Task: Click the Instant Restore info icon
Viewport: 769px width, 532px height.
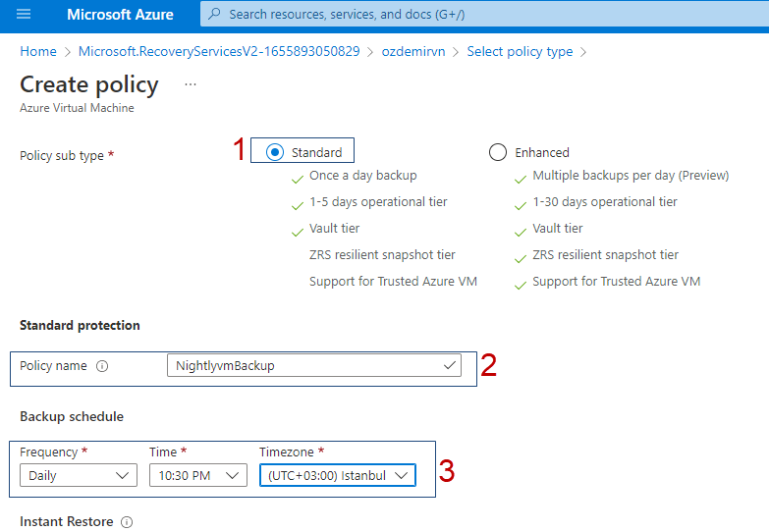Action: 127,522
